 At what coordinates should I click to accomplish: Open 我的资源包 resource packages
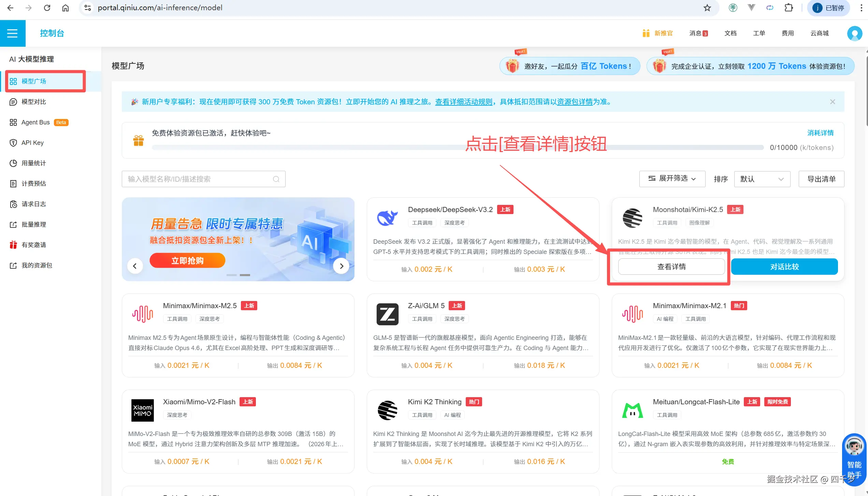click(36, 265)
